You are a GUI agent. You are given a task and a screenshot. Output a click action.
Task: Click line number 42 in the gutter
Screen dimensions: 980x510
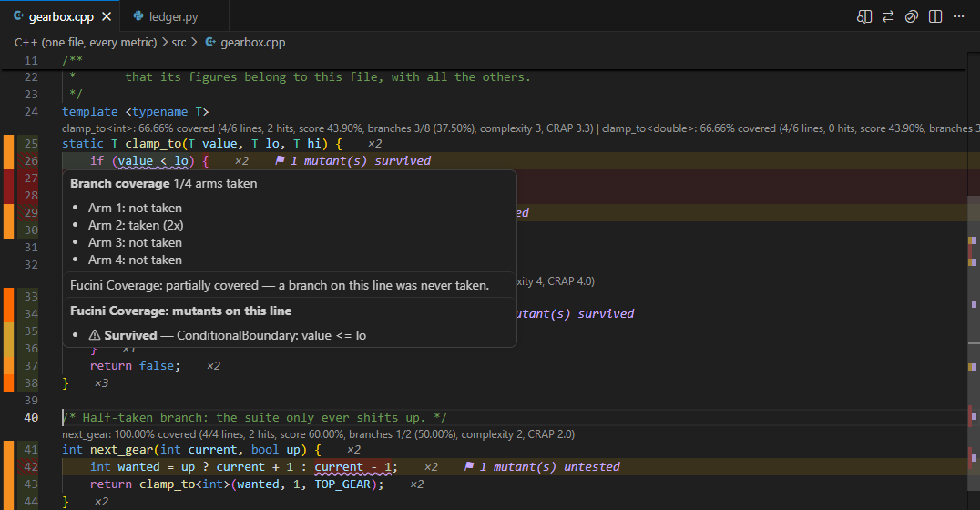point(31,466)
